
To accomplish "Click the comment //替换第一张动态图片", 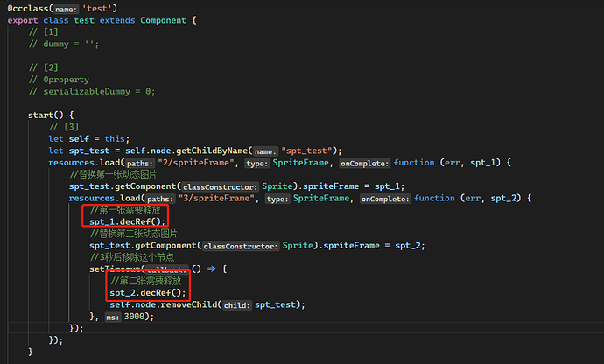I will click(x=113, y=174).
